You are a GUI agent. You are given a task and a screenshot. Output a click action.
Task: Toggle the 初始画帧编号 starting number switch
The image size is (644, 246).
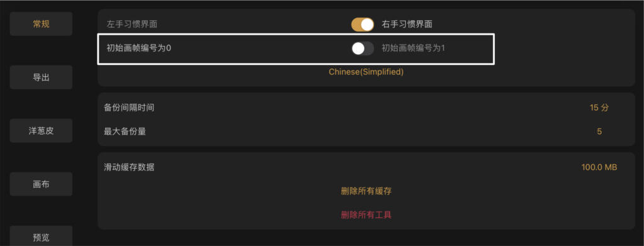pos(363,48)
